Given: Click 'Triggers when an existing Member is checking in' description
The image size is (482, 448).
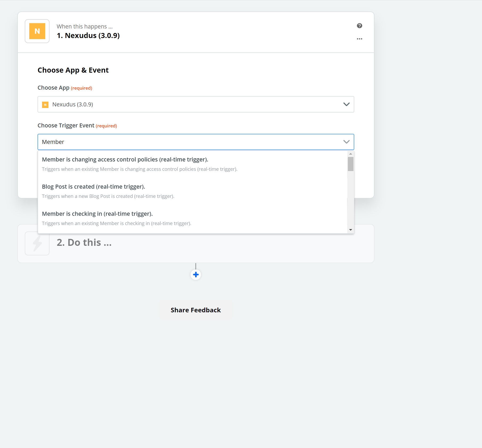Looking at the screenshot, I should [117, 223].
